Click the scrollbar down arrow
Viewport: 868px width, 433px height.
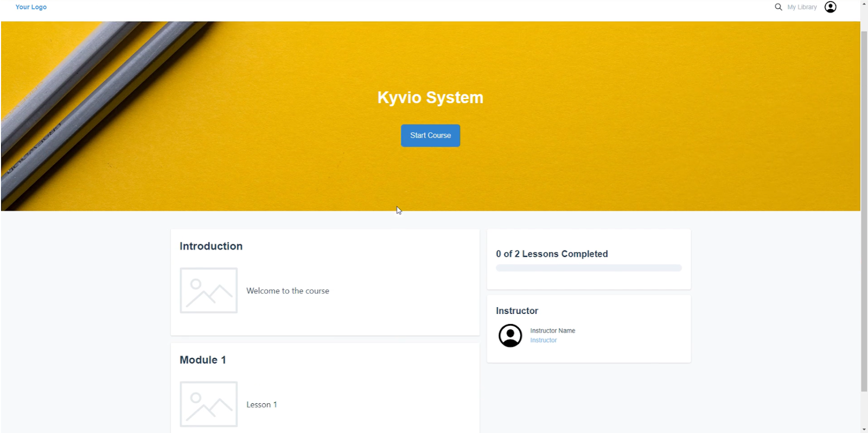[864, 429]
